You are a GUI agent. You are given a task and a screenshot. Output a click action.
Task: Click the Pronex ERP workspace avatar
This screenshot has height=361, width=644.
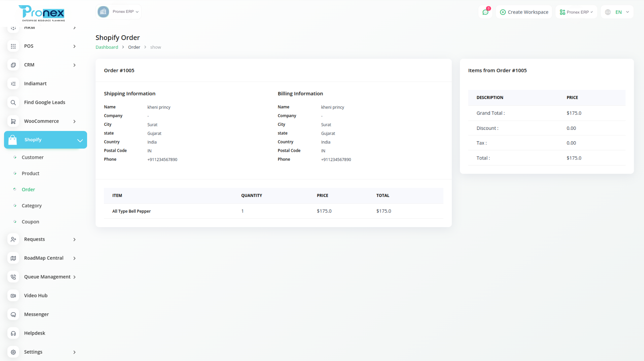pos(103,12)
